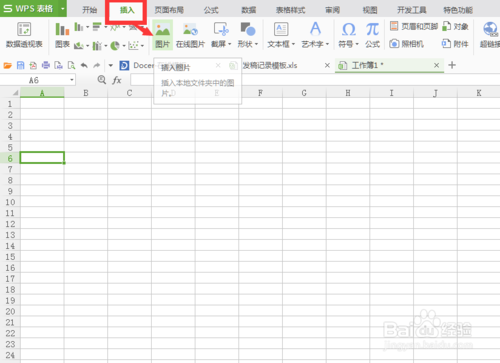Screen dimensions: 500x363
Task: Insert 公式 equation with pi icon
Action: [x=372, y=34]
